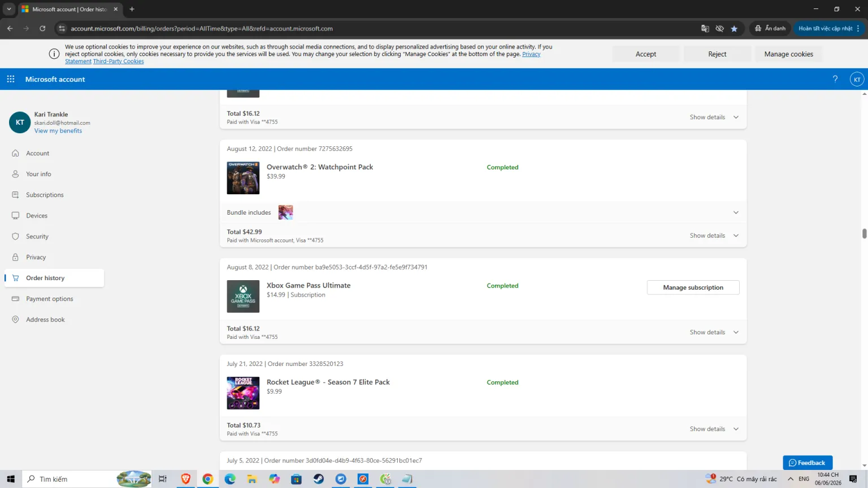Show details for the topmost $16.12 order

pyautogui.click(x=714, y=117)
